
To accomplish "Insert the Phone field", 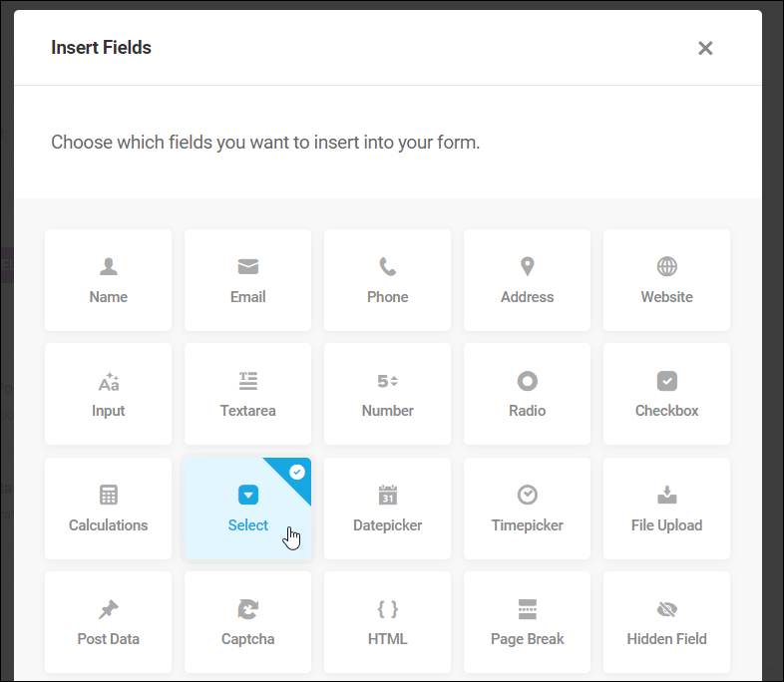I will [x=387, y=280].
